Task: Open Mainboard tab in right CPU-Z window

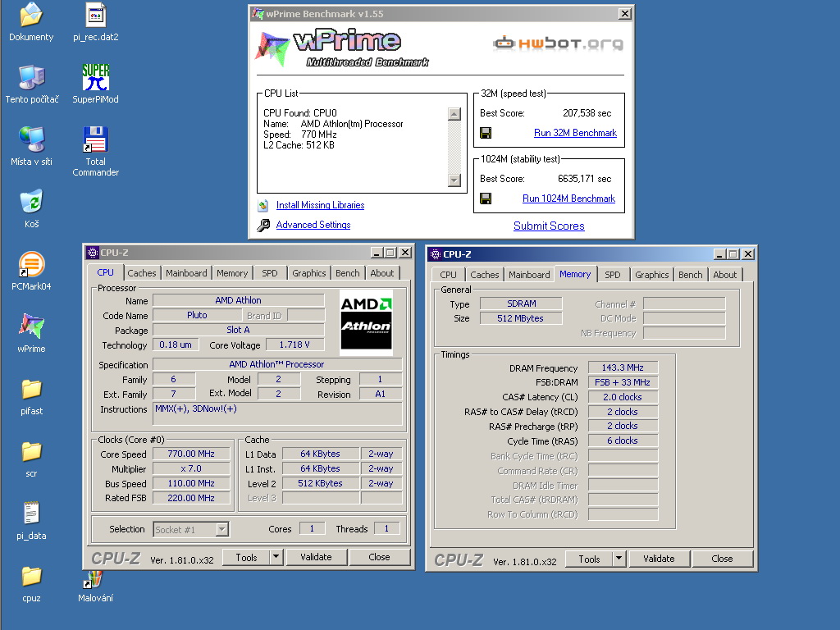Action: (529, 275)
